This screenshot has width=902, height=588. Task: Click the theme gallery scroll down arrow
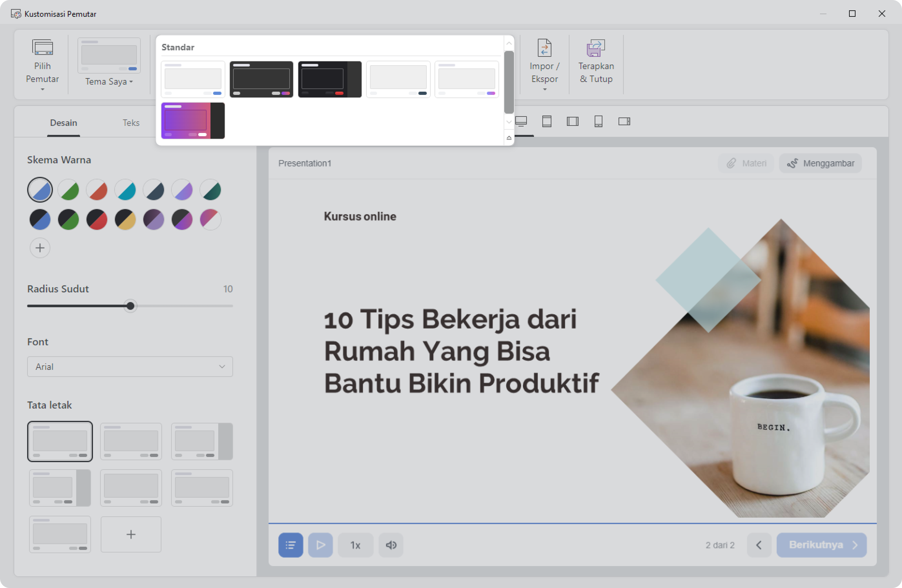click(x=509, y=122)
